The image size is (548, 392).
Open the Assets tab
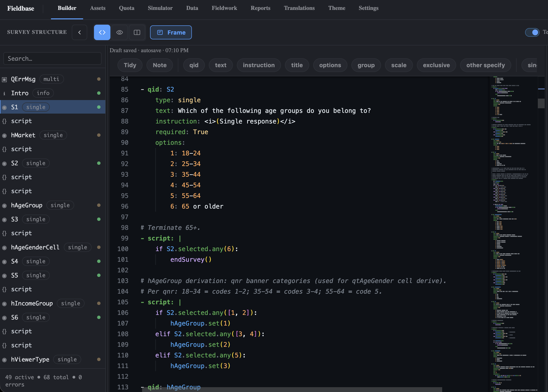click(98, 8)
